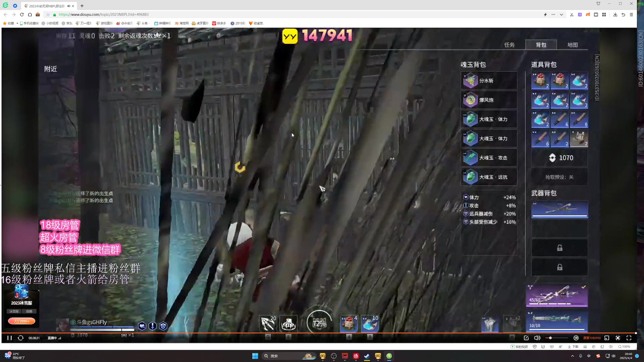The height and width of the screenshot is (362, 644).
Task: Expand the address bar dropdown chevron
Action: (561, 14)
